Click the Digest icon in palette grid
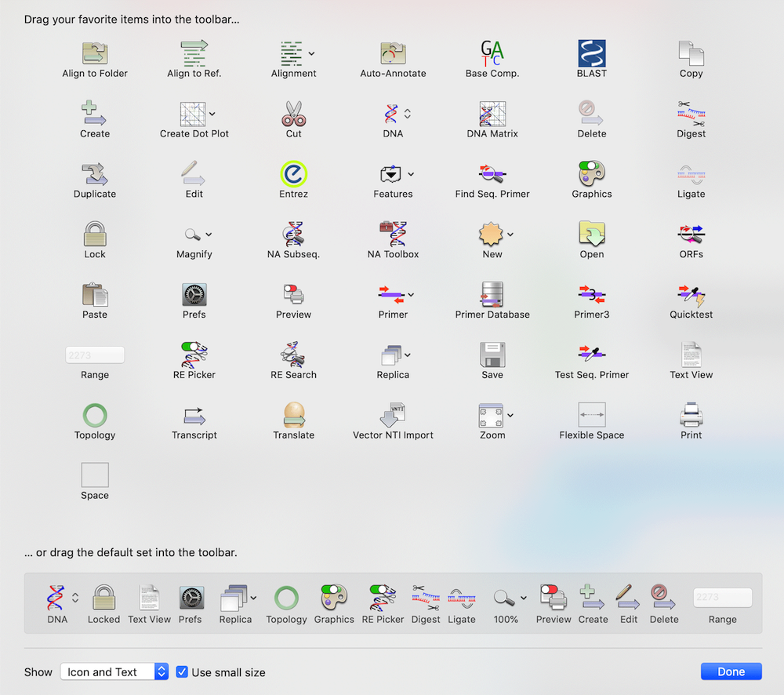This screenshot has height=695, width=784. click(x=691, y=113)
